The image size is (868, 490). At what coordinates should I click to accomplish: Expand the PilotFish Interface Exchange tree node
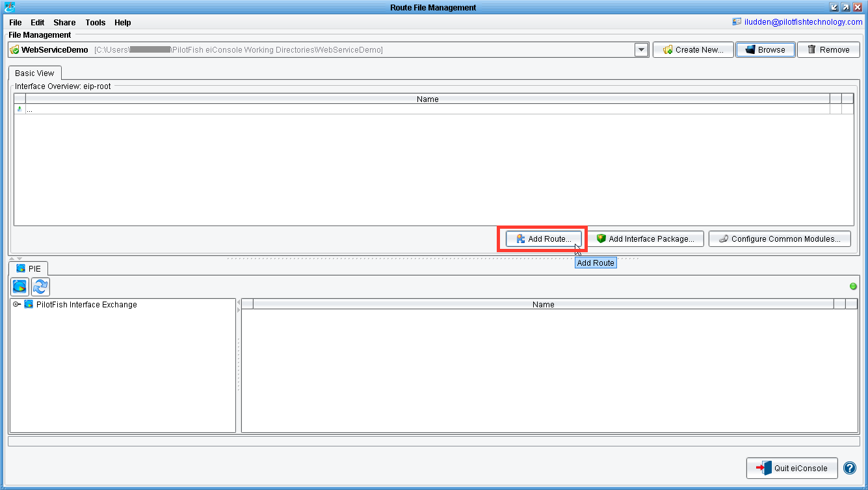pyautogui.click(x=17, y=304)
